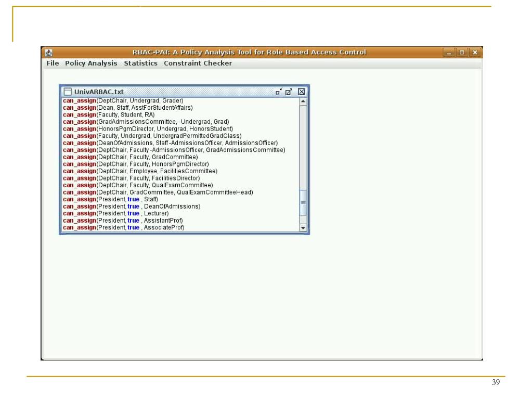Select the line with AsstForStudentAffairs
Image resolution: width=532 pixels, height=399 pixels.
click(x=127, y=108)
